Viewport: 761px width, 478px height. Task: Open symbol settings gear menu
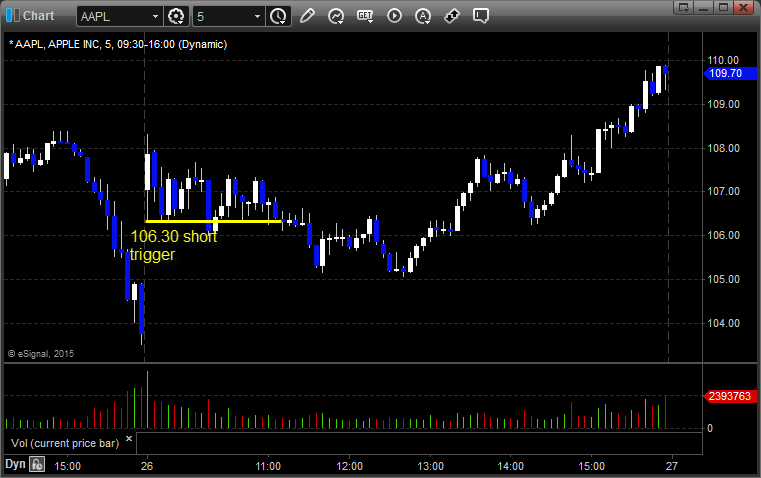point(176,16)
